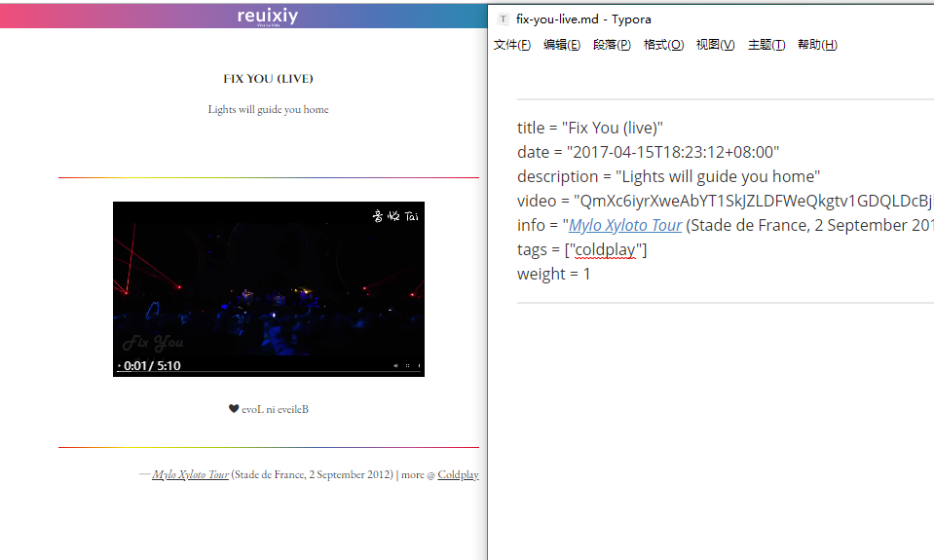934x560 pixels.
Task: Click the Mylo Xyloto Tour link in Typora
Action: tap(625, 225)
